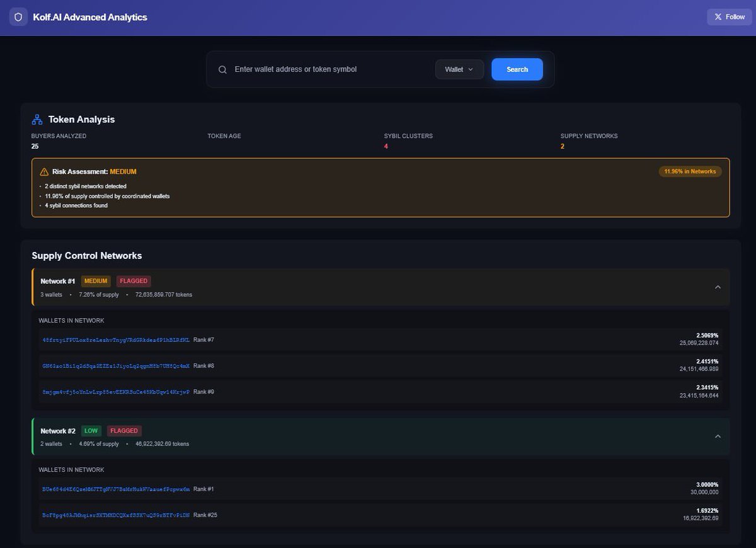756x548 pixels.
Task: Follow Kolf.AI on X
Action: point(730,17)
